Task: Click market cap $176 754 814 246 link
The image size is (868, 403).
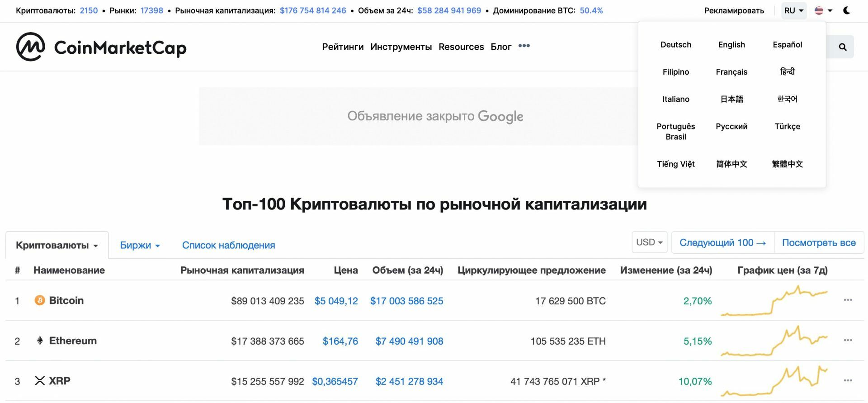Action: pyautogui.click(x=313, y=10)
